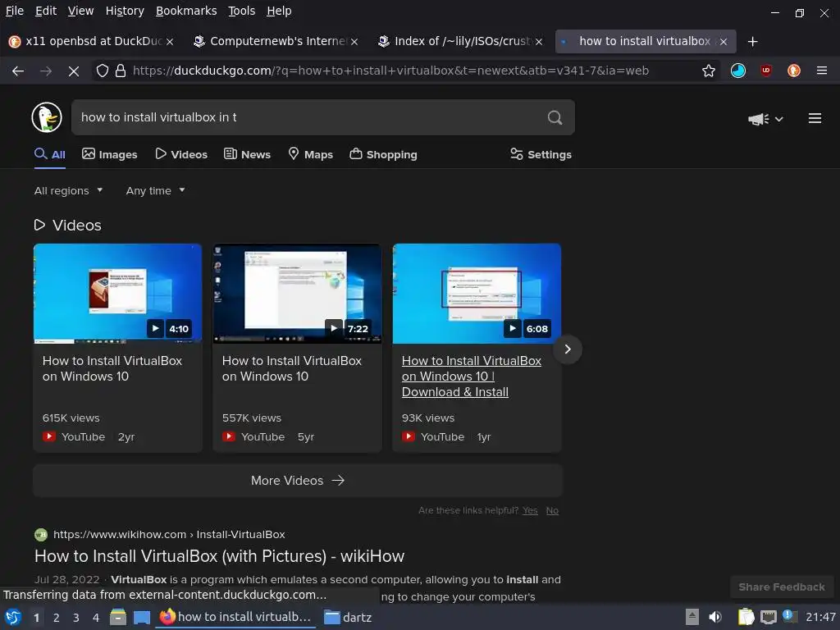Image resolution: width=840 pixels, height=630 pixels.
Task: Click the file manager taskbar launcher
Action: tap(118, 617)
